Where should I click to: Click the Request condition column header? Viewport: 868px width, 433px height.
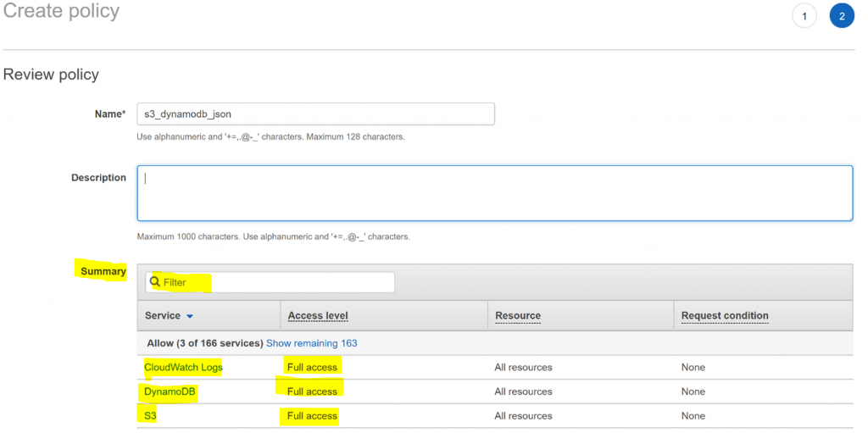click(x=725, y=315)
